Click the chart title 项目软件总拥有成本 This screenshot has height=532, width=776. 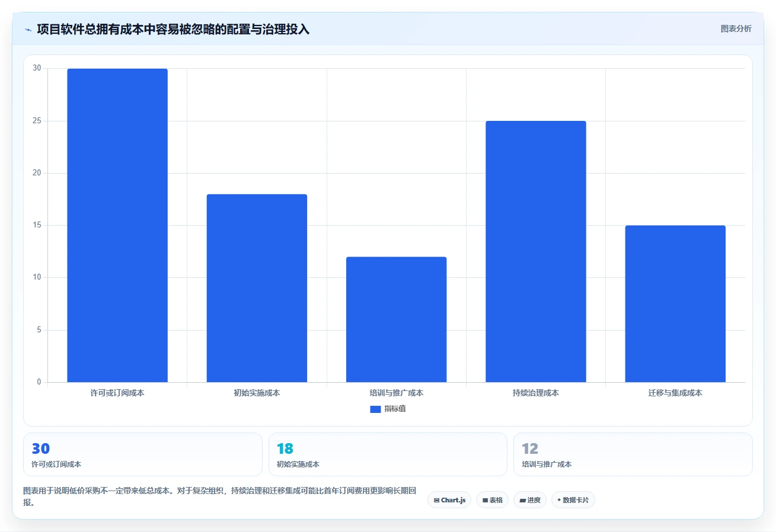pos(173,29)
